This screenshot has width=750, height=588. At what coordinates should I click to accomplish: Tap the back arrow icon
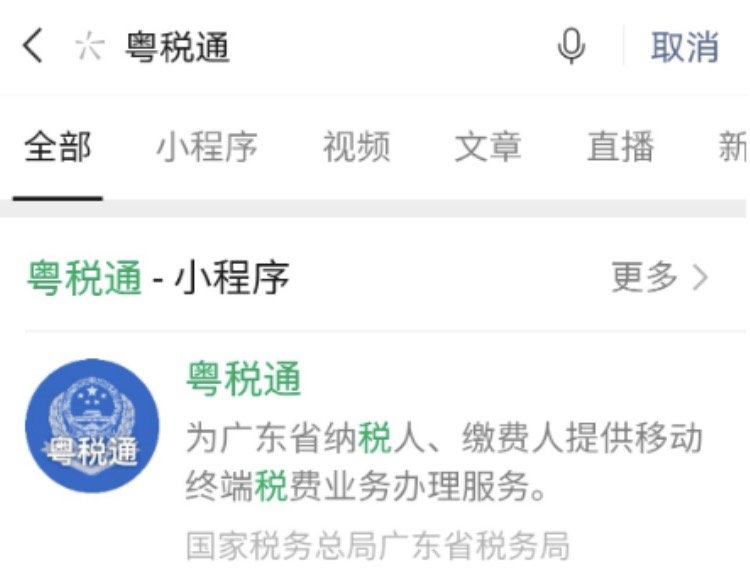(33, 45)
